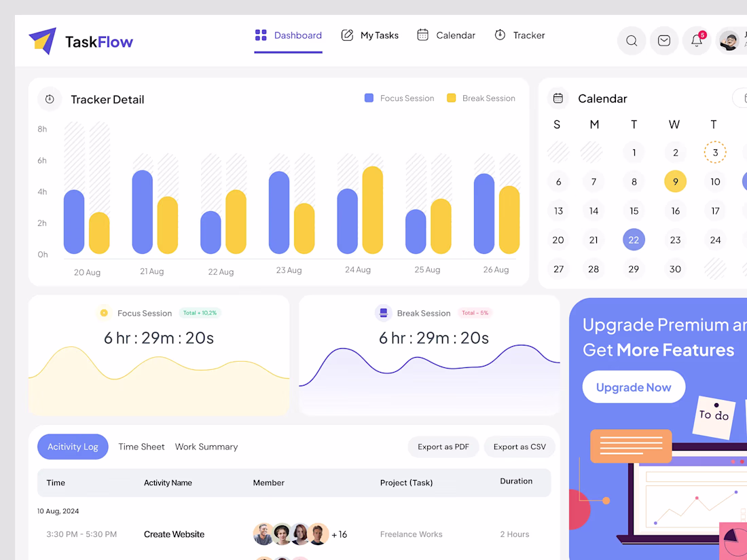Image resolution: width=747 pixels, height=560 pixels.
Task: Check the notifications bell icon
Action: click(697, 41)
